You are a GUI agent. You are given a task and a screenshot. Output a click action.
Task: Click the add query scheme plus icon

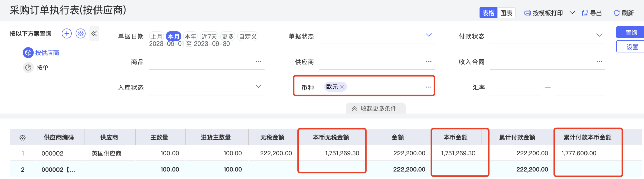click(67, 34)
